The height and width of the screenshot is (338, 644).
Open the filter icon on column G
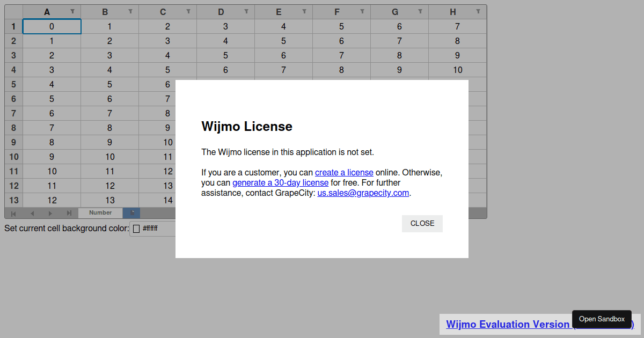(x=420, y=12)
